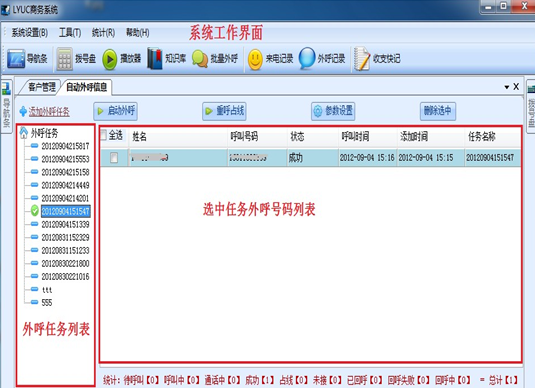
Task: Open the 系统设置(B) menu
Action: [30, 33]
